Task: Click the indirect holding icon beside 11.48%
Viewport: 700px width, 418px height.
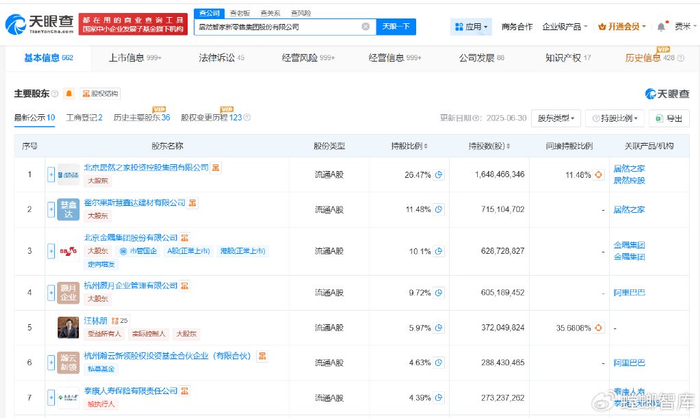Action: [598, 174]
